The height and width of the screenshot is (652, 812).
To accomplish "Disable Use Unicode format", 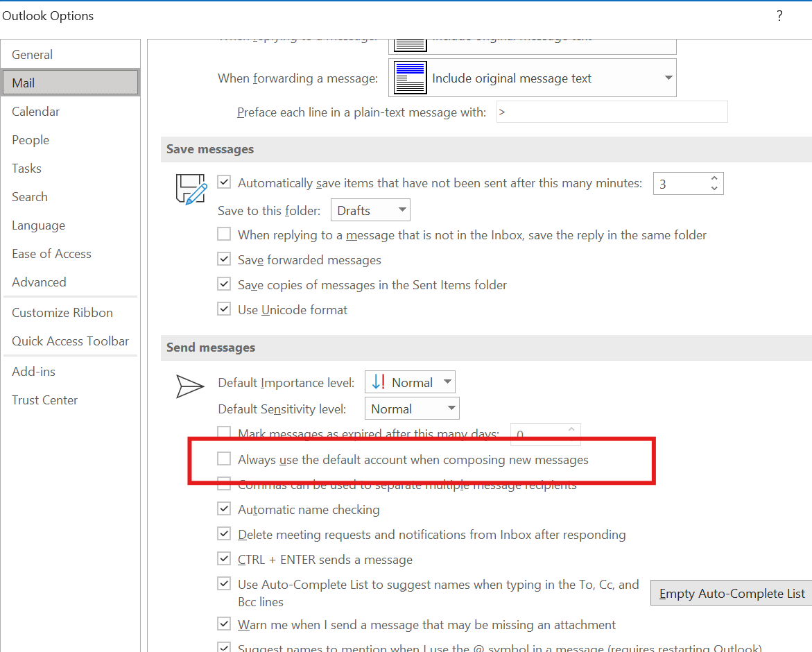I will [x=224, y=309].
